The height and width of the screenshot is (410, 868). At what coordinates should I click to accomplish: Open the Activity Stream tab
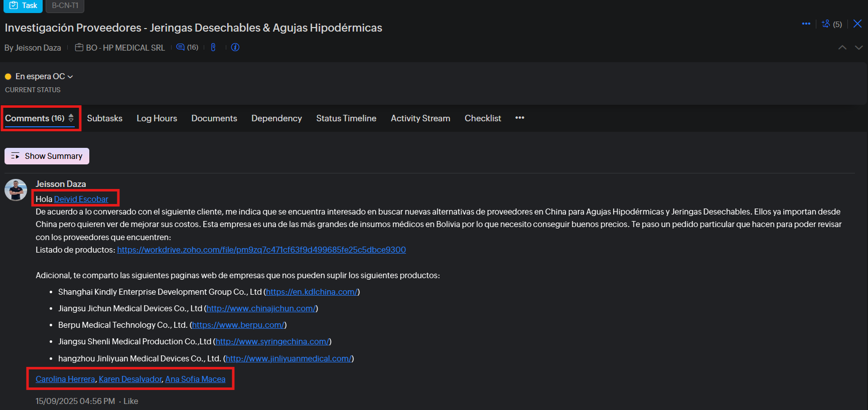click(420, 118)
